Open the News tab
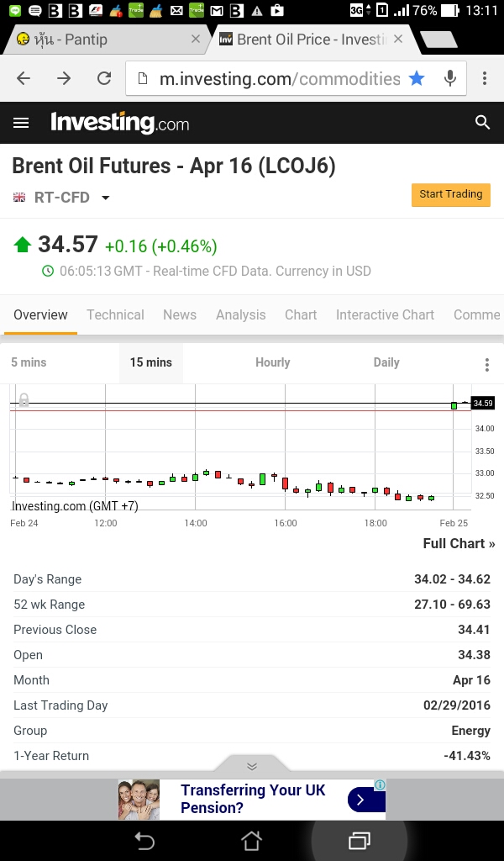This screenshot has height=861, width=504. [179, 314]
